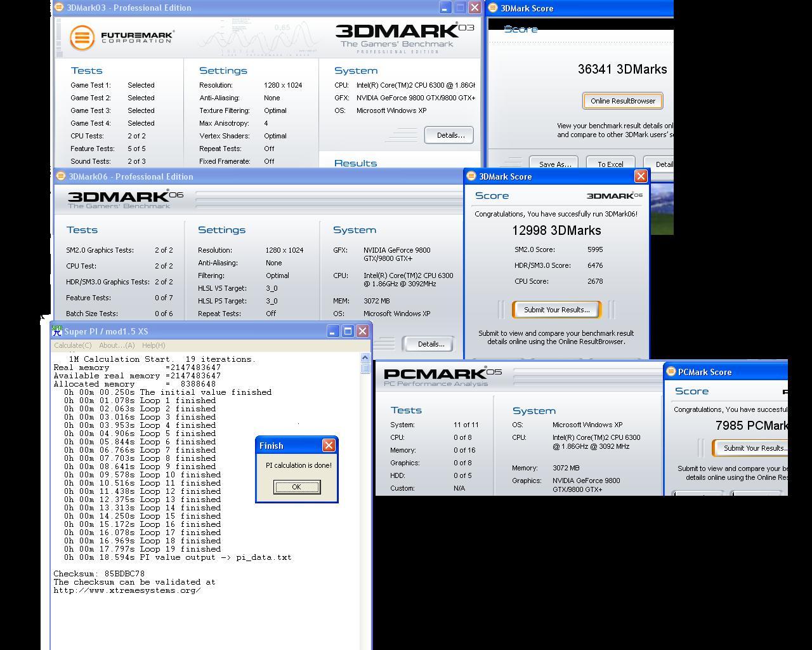812x650 pixels.
Task: Click Details button in 3DMark03 window
Action: point(449,135)
